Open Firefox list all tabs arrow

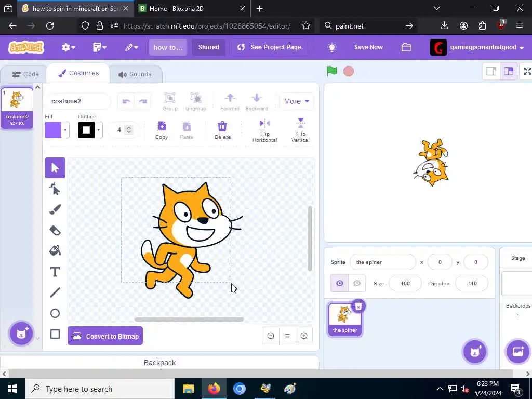[437, 8]
